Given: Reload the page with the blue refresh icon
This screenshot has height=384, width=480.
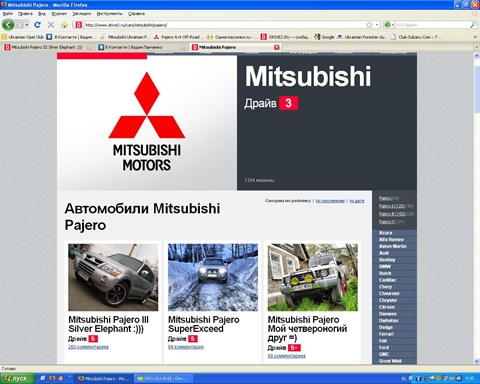Looking at the screenshot, I should tap(38, 25).
